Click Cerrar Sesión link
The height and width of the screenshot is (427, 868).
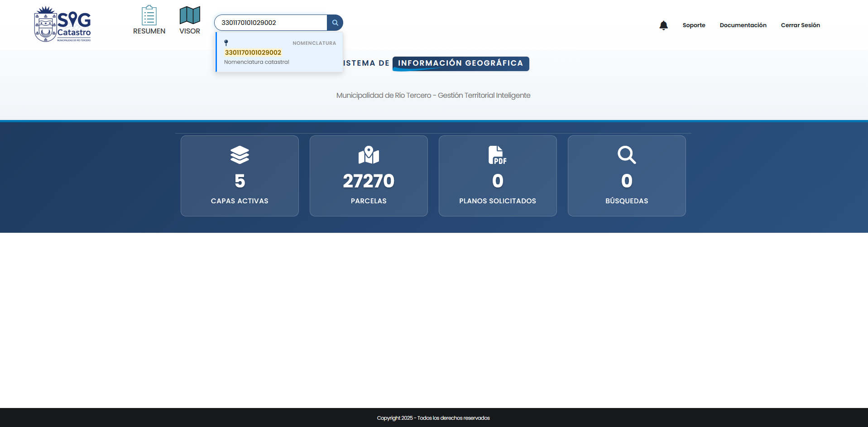pyautogui.click(x=800, y=25)
